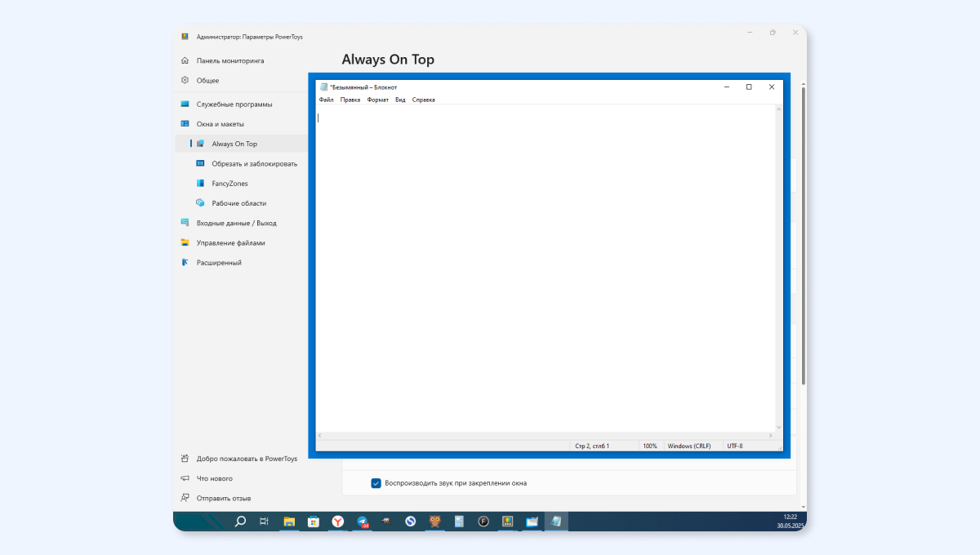Image resolution: width=980 pixels, height=555 pixels.
Task: Click the owl app taskbar icon
Action: (435, 521)
